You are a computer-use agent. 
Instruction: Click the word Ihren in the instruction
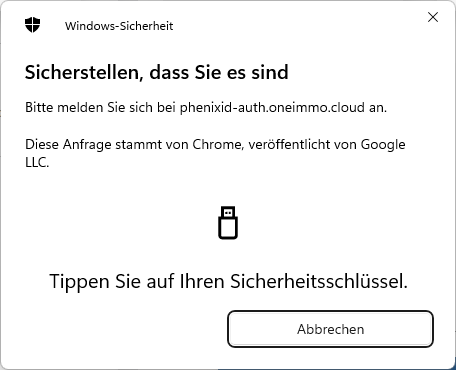[202, 281]
